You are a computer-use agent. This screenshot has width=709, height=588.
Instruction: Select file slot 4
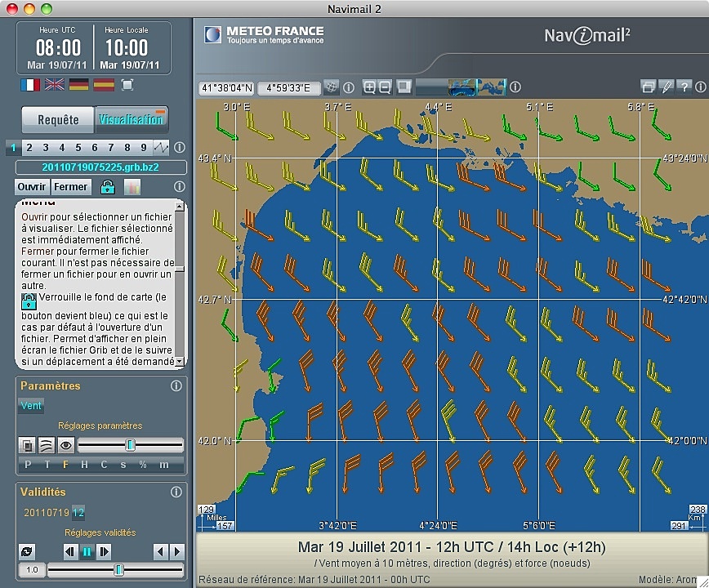pos(62,147)
